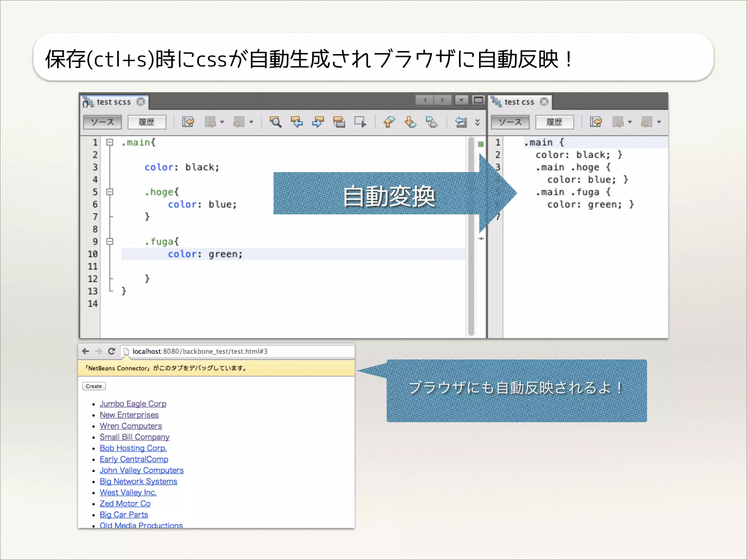Click green status square in error stripe

(x=481, y=144)
